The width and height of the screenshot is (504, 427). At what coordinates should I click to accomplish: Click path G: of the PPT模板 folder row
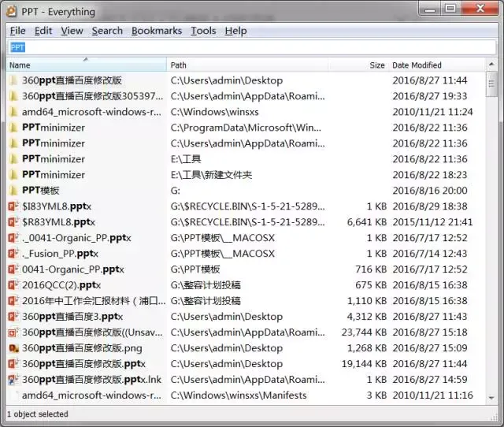coord(175,191)
